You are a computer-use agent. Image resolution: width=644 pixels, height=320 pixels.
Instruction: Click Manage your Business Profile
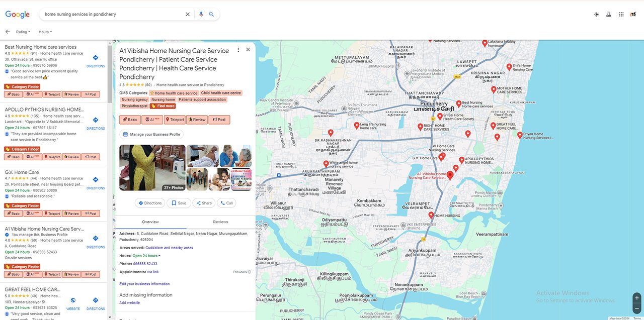pyautogui.click(x=151, y=135)
